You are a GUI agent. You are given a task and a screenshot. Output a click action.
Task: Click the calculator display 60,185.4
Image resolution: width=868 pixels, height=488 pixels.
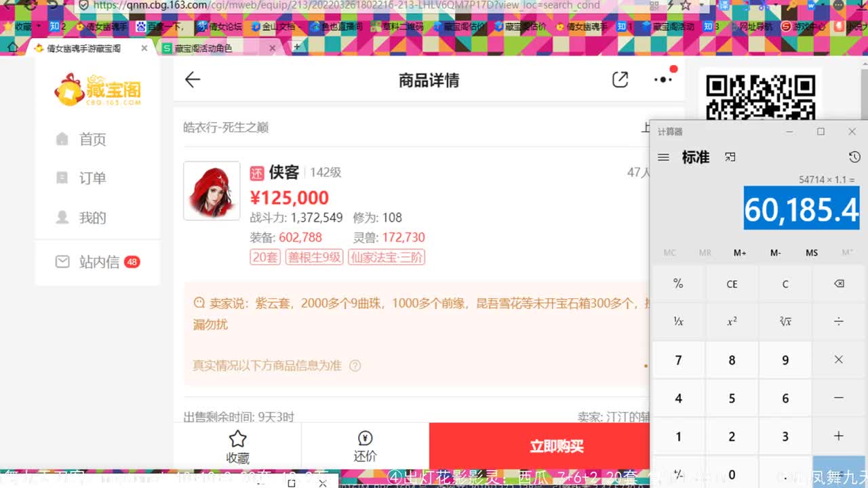click(x=802, y=209)
